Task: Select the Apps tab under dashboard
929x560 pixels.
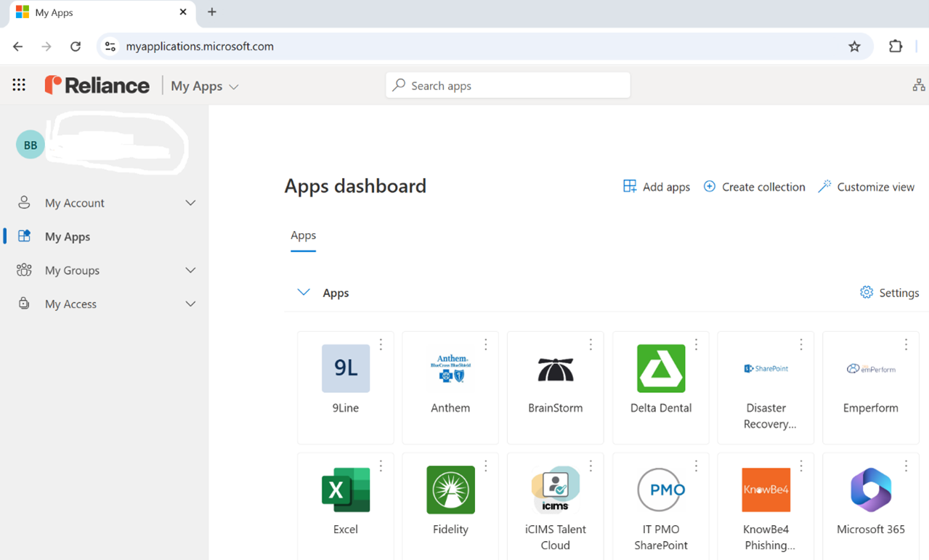Action: tap(303, 235)
